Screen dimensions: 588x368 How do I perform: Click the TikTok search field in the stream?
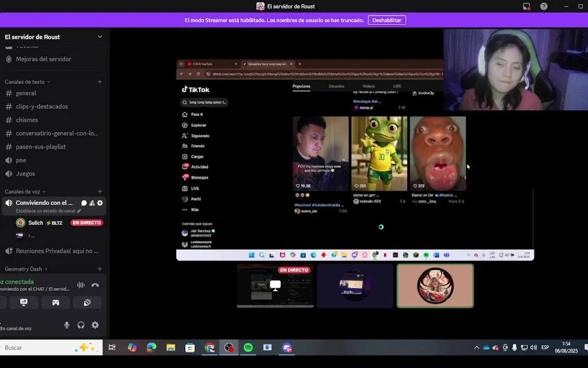(x=204, y=102)
